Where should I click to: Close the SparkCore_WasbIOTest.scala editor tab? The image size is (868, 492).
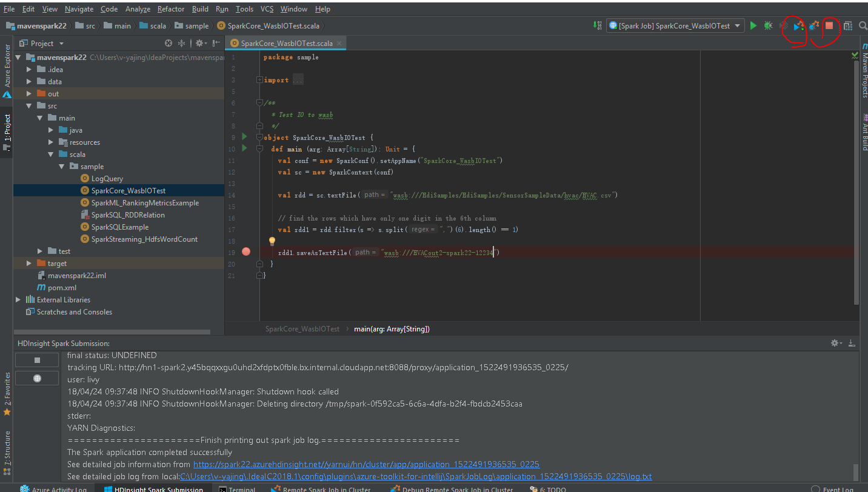340,43
